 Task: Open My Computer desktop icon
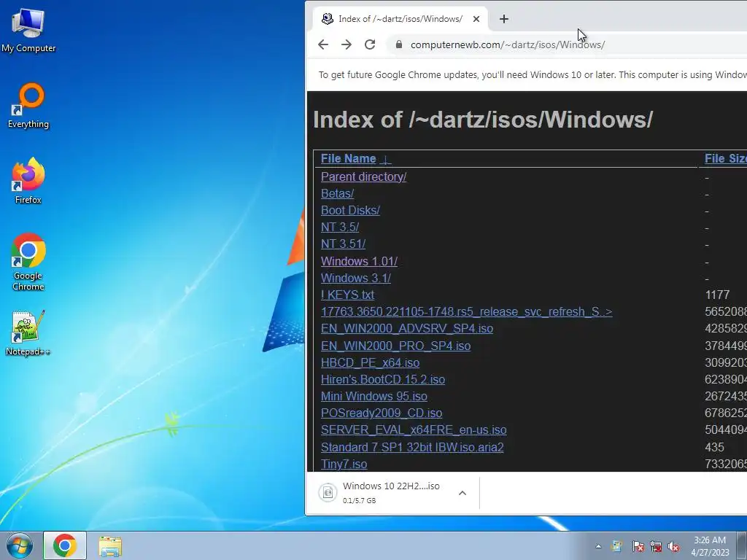click(x=28, y=29)
